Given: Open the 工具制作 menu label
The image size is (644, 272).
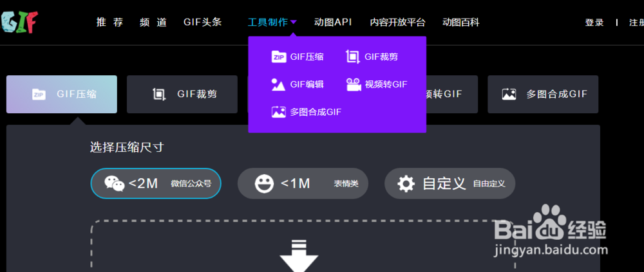Looking at the screenshot, I should (x=268, y=22).
